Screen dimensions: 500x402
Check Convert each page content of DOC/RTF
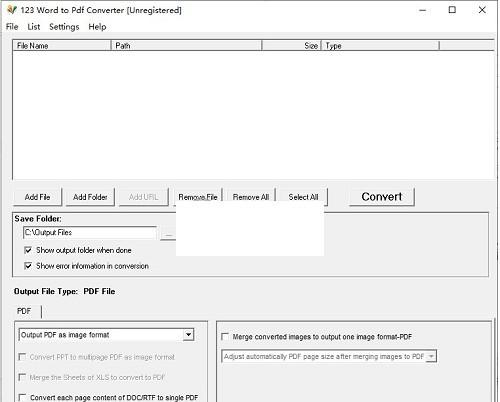coord(22,397)
